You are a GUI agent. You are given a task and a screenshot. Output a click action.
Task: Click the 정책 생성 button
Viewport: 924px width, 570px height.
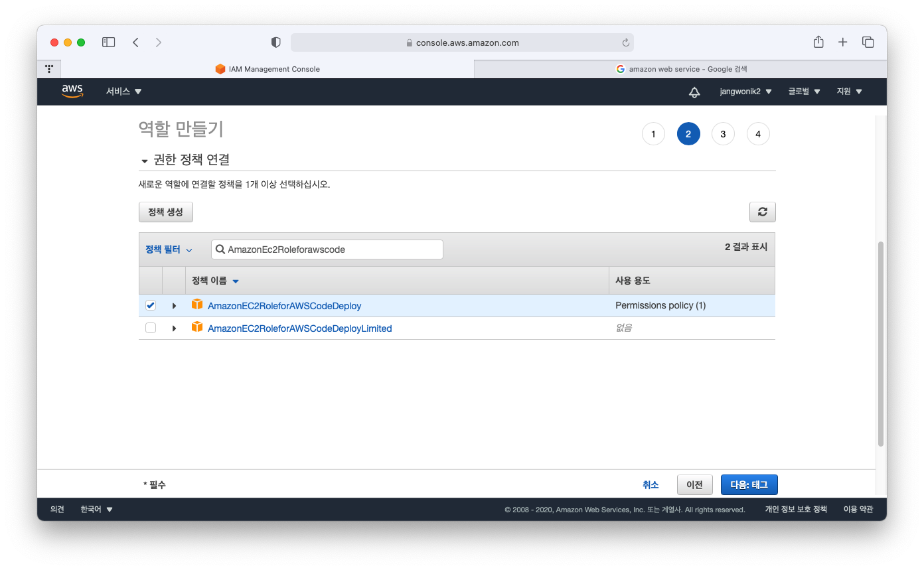[x=166, y=212]
